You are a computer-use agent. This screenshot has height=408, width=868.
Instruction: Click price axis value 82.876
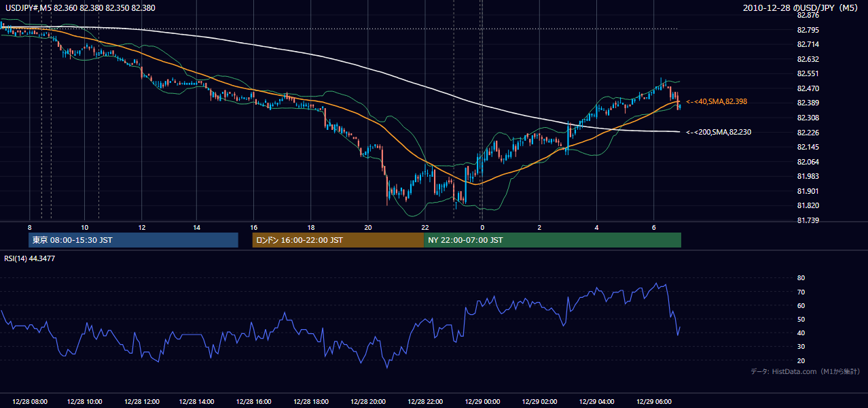click(808, 15)
